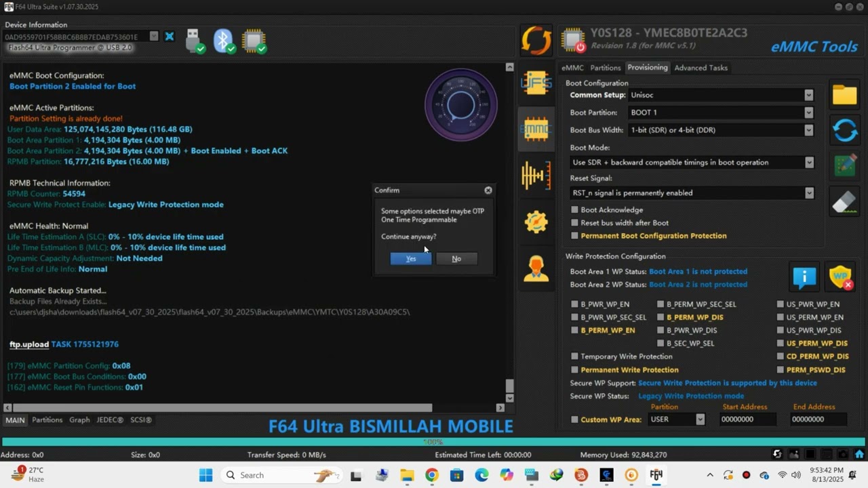Click the yellow folder open icon
The width and height of the screenshot is (868, 488).
coord(845,95)
